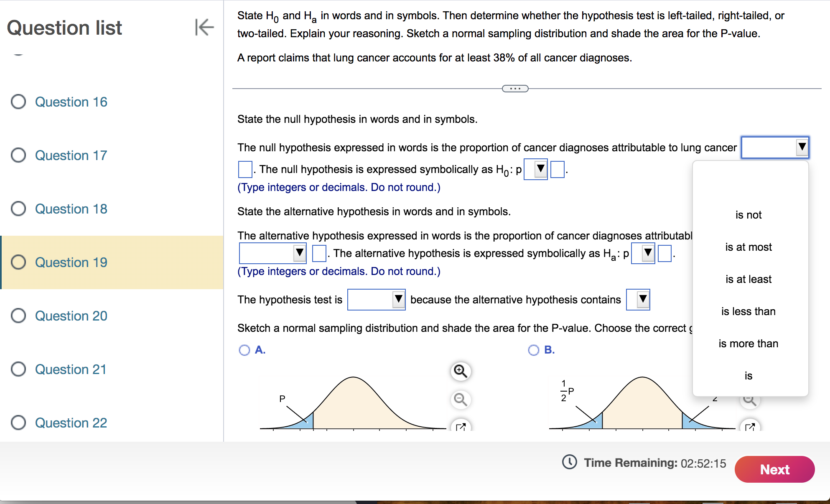Open the H0 symbol comparison dropdown
This screenshot has width=830, height=504.
pyautogui.click(x=536, y=169)
